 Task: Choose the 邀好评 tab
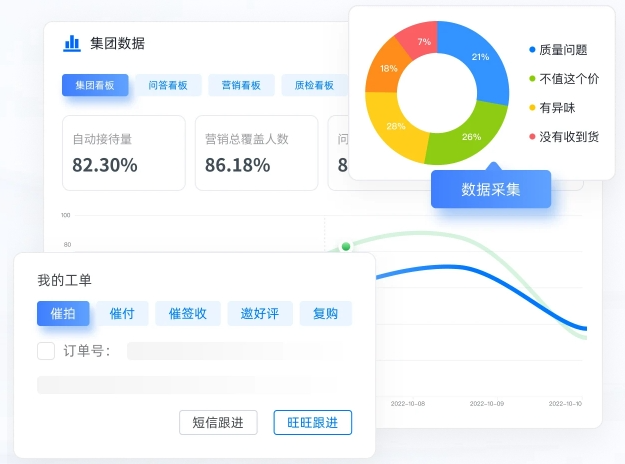260,313
